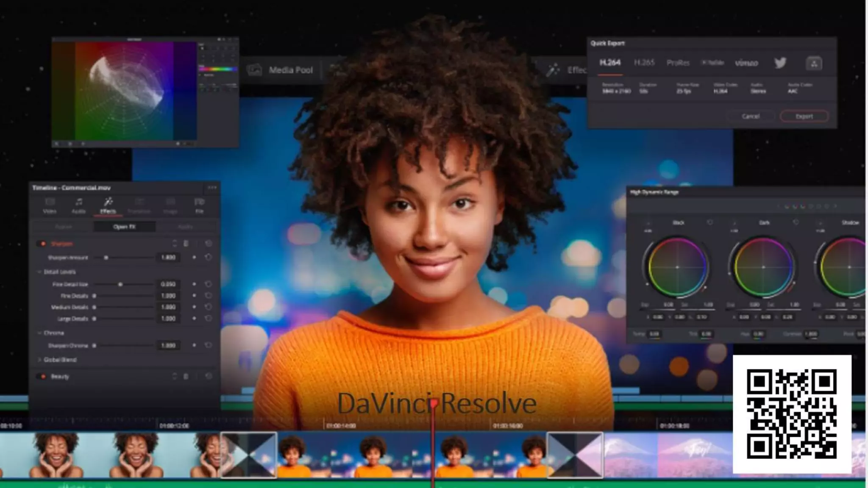
Task: Collapse the Detail Levels section
Action: tap(39, 272)
